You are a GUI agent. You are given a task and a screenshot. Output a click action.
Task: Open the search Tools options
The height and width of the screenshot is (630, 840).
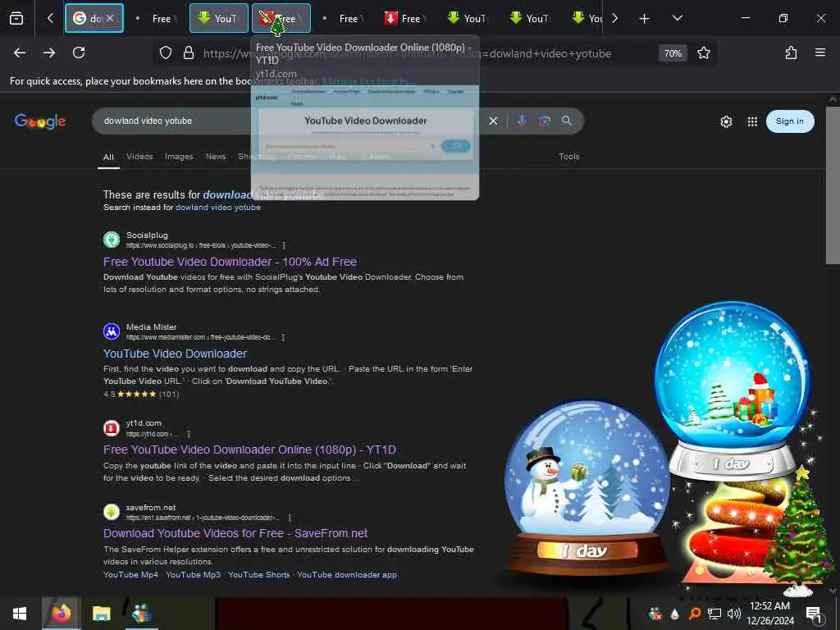point(569,157)
